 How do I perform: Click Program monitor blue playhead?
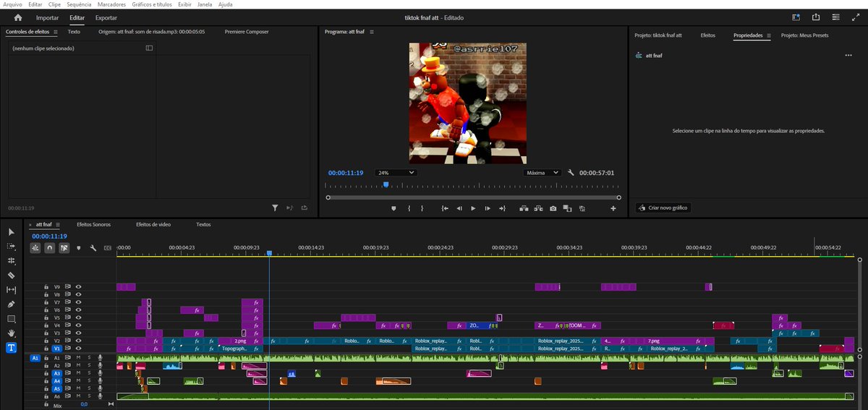point(386,185)
